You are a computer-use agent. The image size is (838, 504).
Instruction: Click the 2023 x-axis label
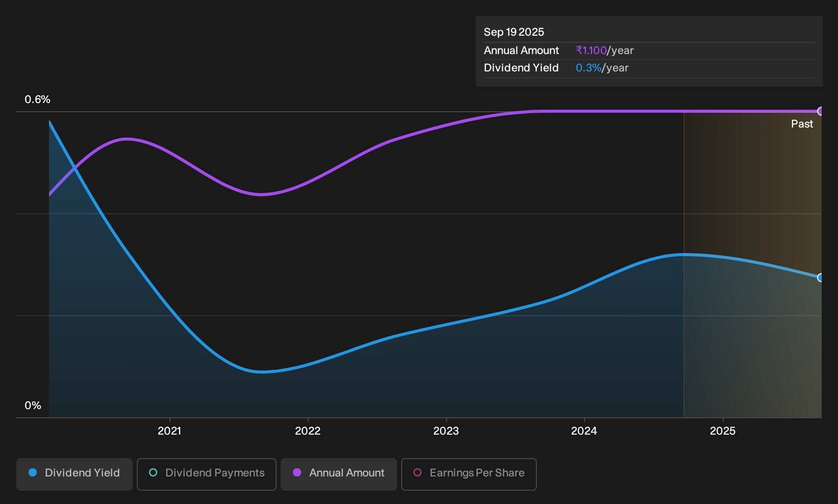446,431
